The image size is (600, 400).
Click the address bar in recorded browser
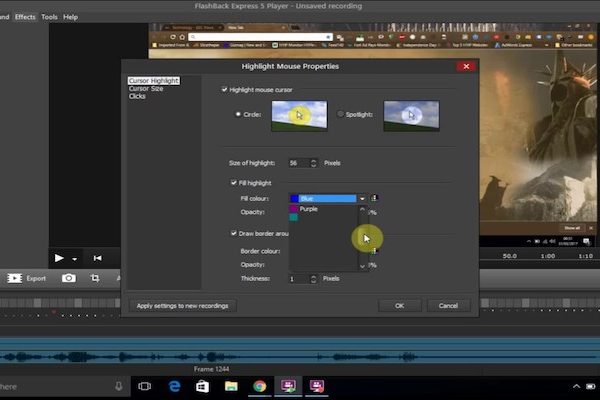coord(261,37)
